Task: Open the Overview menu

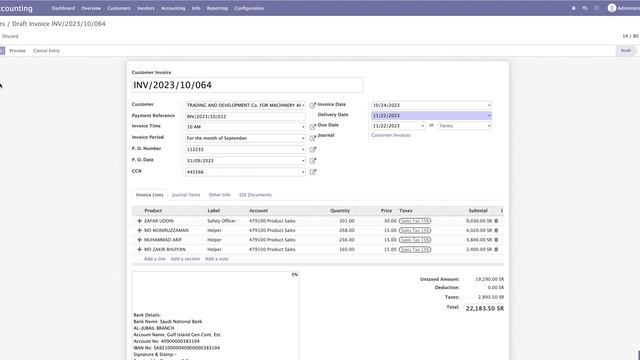Action: (91, 8)
